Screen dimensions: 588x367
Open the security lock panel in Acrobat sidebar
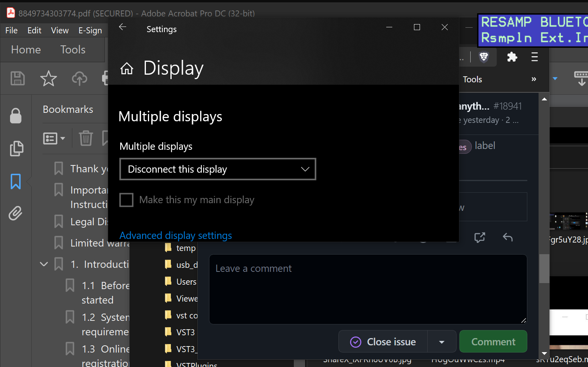click(15, 116)
